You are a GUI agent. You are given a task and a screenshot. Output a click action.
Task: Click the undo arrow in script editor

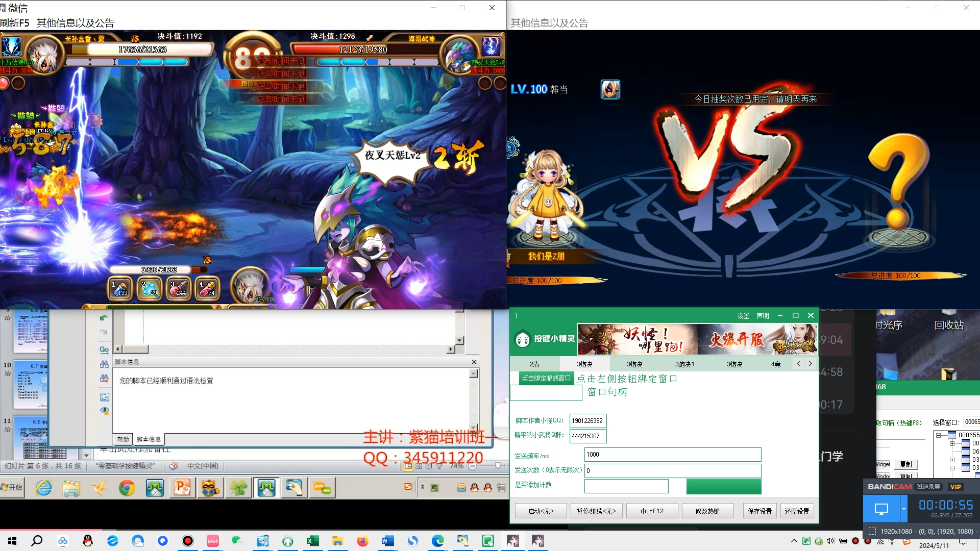coord(104,318)
